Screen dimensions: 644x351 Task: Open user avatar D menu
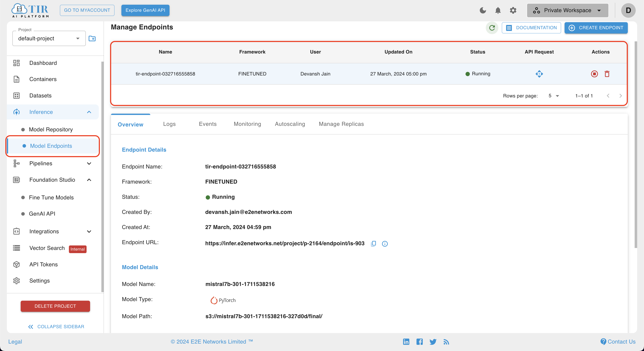(628, 10)
